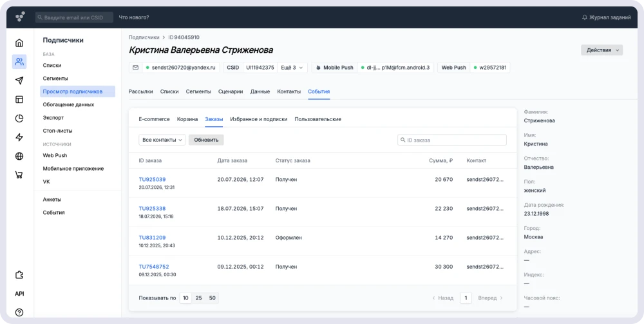Screen dimensions: 644x324
Task: Open the puzzle piece integrations icon
Action: 19,275
